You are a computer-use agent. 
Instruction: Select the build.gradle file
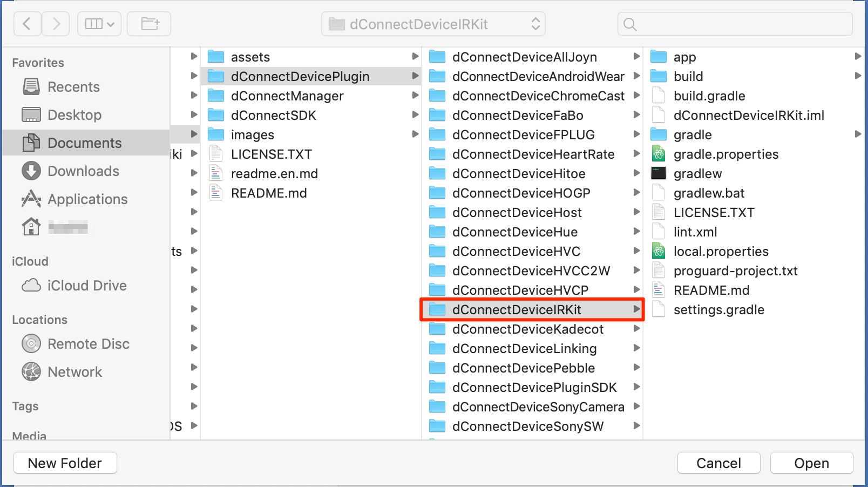click(x=709, y=96)
